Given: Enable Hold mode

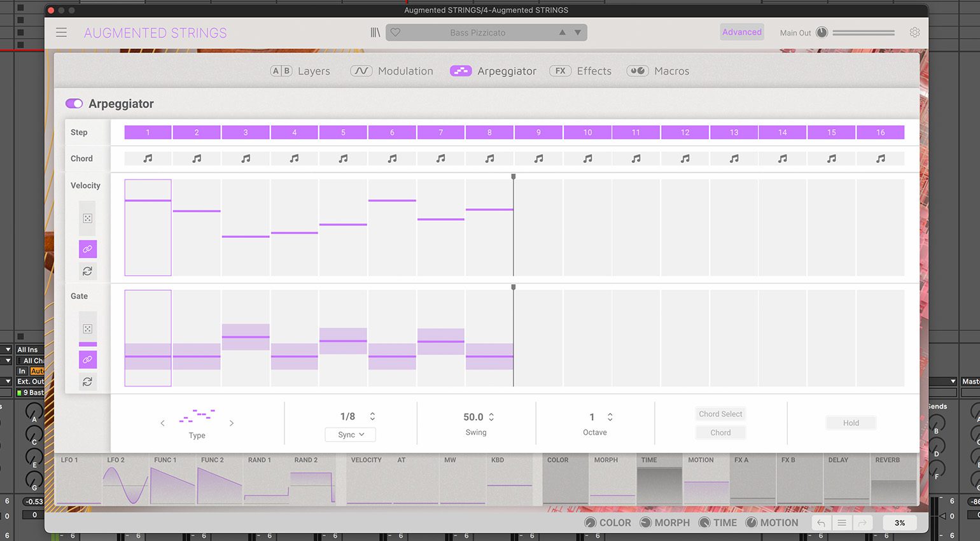Looking at the screenshot, I should (851, 423).
